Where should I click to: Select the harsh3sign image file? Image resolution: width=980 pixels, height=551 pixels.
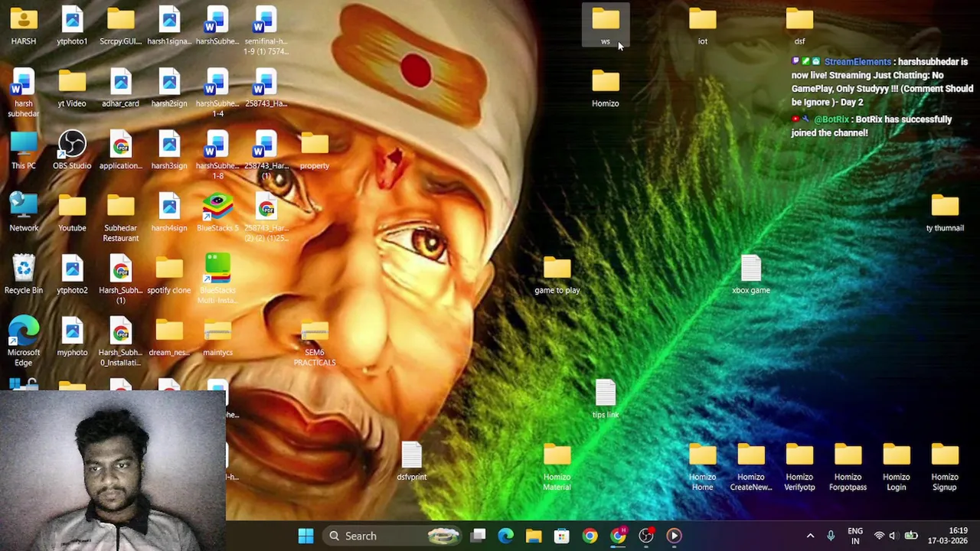click(169, 150)
